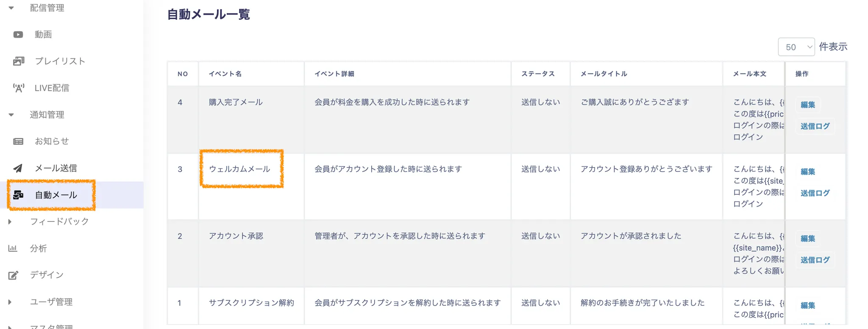Click the 動画 video icon in sidebar

18,34
